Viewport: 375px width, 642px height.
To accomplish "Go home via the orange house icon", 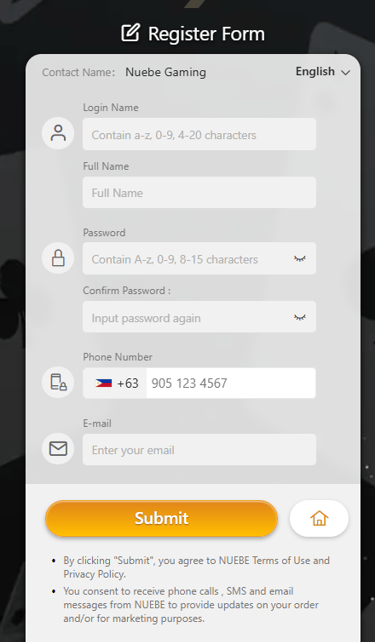I will [x=319, y=518].
